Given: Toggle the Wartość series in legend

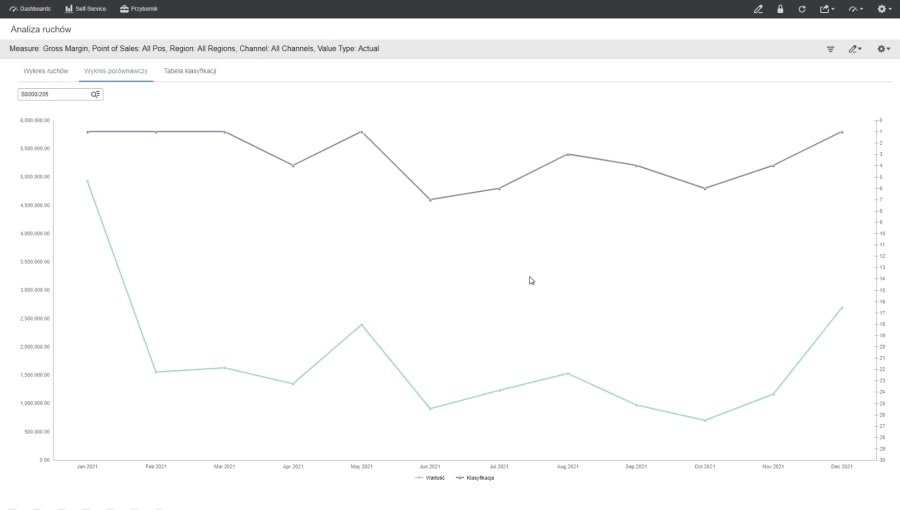Looking at the screenshot, I should (429, 478).
